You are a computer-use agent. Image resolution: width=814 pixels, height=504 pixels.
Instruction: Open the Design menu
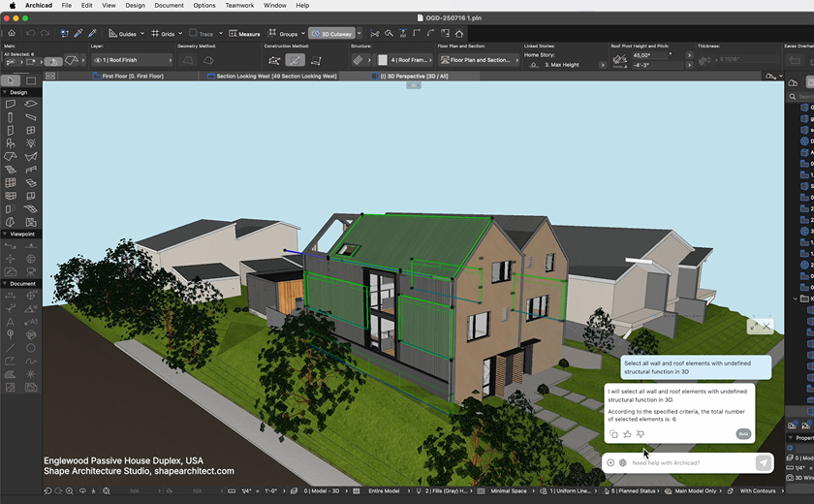coord(135,5)
